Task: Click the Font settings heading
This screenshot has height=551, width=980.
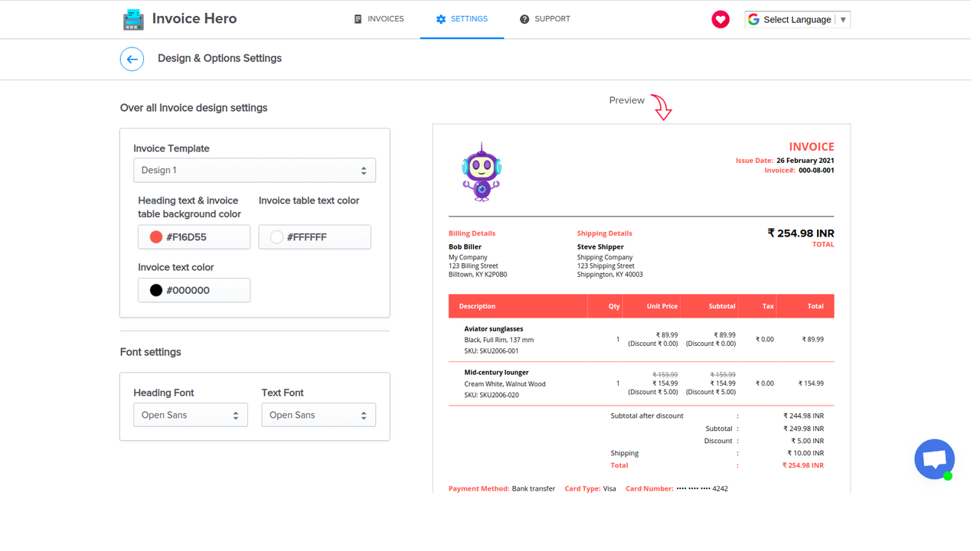Action: coord(151,352)
